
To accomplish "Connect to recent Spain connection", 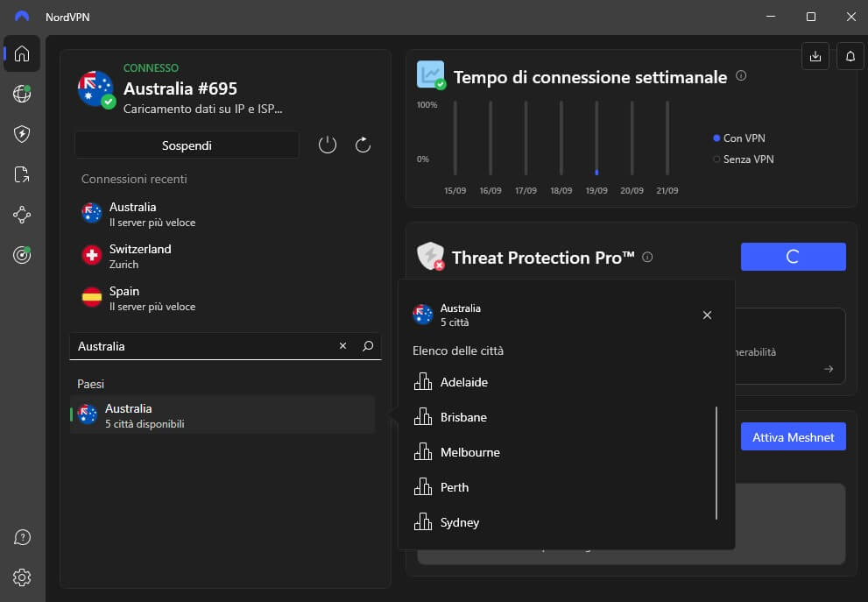I will pyautogui.click(x=224, y=298).
